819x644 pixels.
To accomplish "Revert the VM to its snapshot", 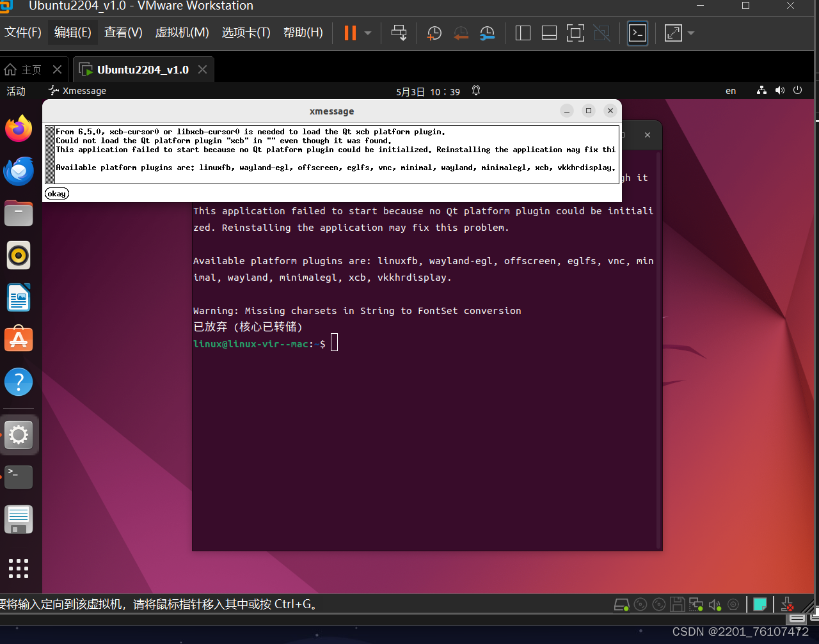I will pyautogui.click(x=461, y=33).
